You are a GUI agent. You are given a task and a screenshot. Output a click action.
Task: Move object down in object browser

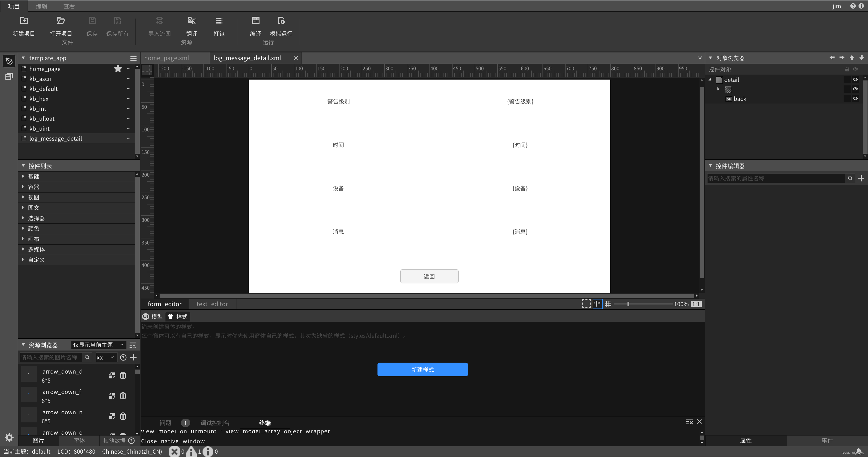click(x=862, y=58)
